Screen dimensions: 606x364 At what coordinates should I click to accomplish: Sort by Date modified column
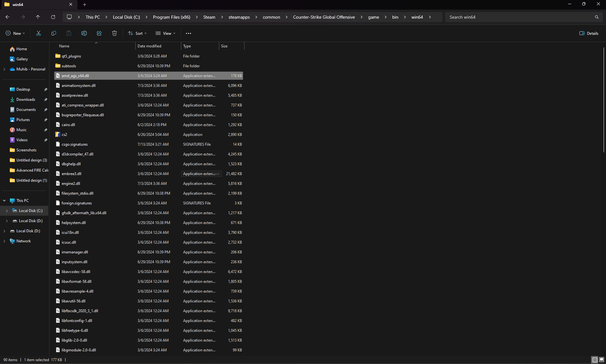(158, 46)
